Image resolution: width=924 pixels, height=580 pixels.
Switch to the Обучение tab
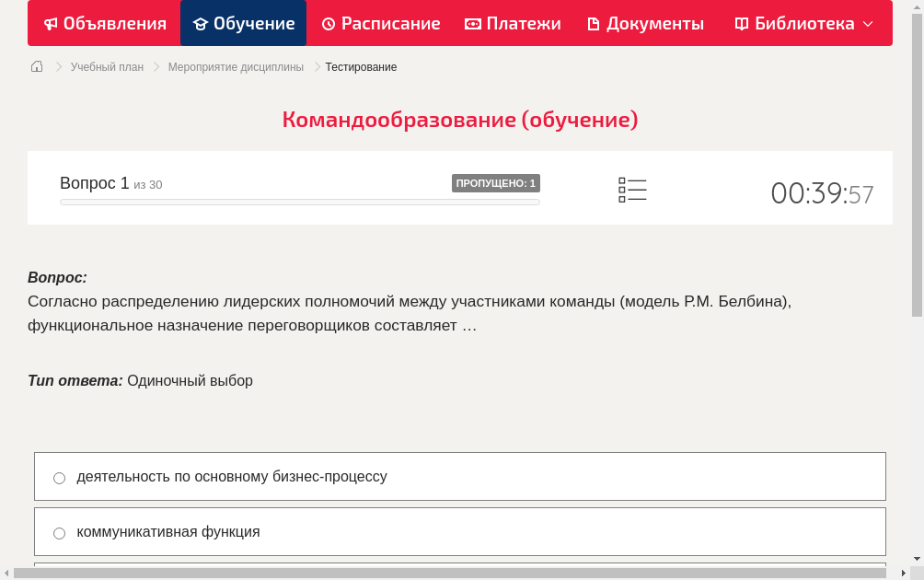click(243, 23)
